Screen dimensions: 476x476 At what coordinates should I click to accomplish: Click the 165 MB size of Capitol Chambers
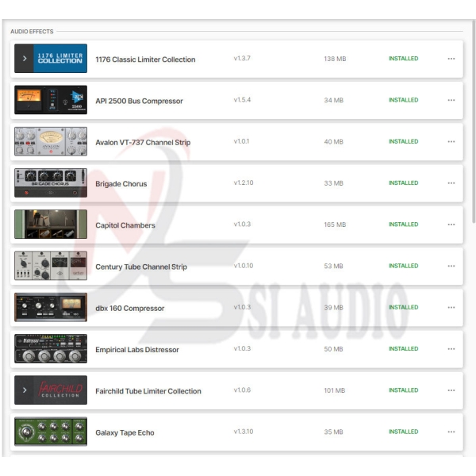tap(335, 225)
